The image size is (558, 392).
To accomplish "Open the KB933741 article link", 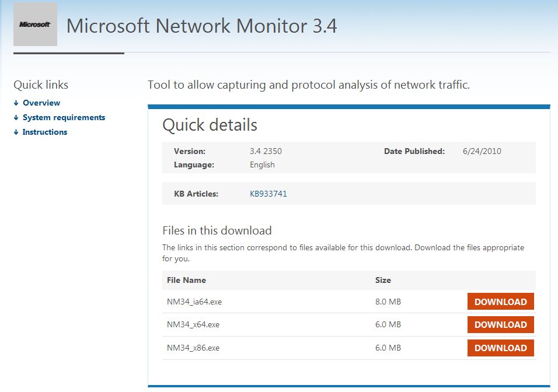I will tap(268, 194).
